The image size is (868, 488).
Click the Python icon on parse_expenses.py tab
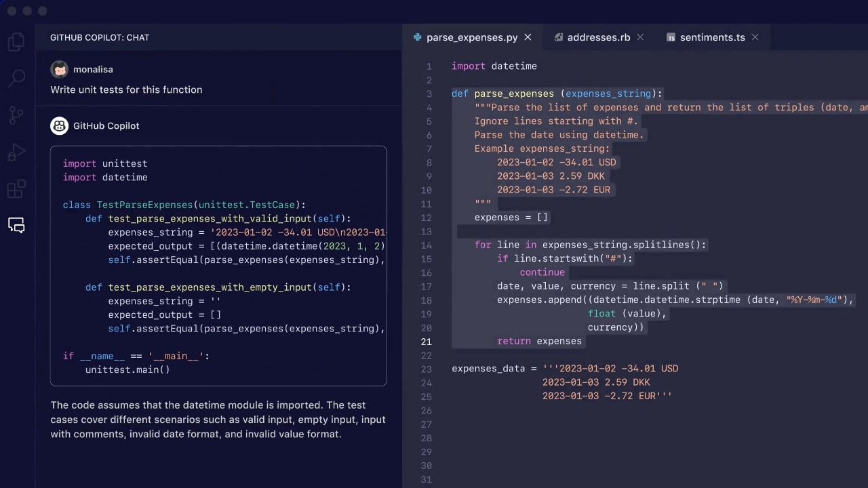click(416, 37)
